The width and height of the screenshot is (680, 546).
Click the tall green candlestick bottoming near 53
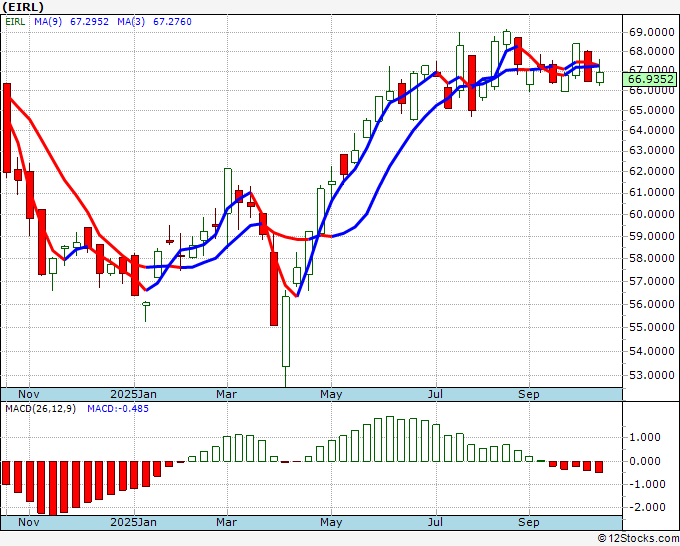(x=286, y=332)
